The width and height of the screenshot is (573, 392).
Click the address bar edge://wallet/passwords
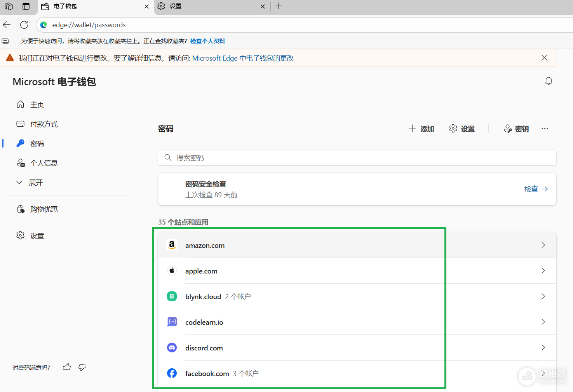(x=89, y=25)
